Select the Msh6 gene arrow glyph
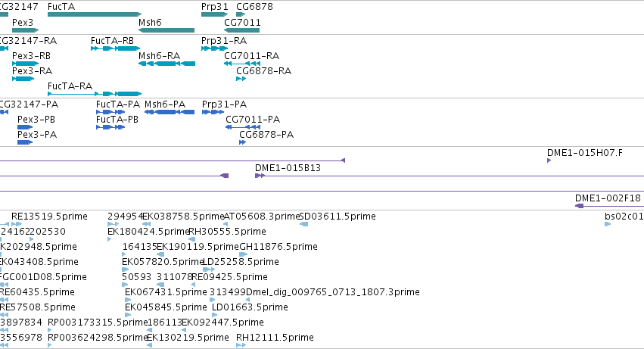Viewport: 644px width, 349px height. pos(166,30)
